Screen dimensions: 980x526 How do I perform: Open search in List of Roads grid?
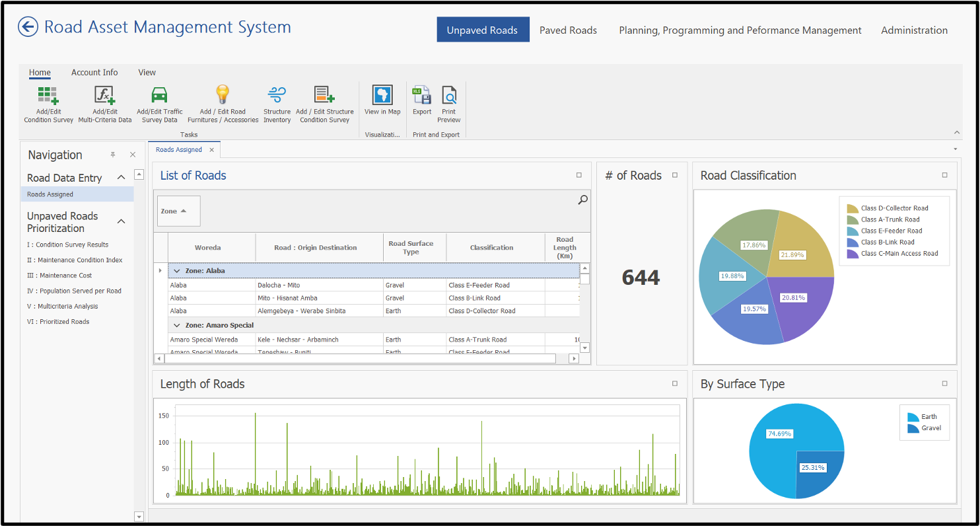coord(582,200)
